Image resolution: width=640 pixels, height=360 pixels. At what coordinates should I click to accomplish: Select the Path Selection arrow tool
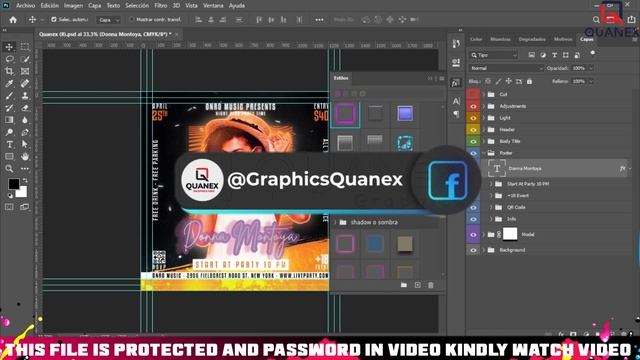(x=25, y=144)
